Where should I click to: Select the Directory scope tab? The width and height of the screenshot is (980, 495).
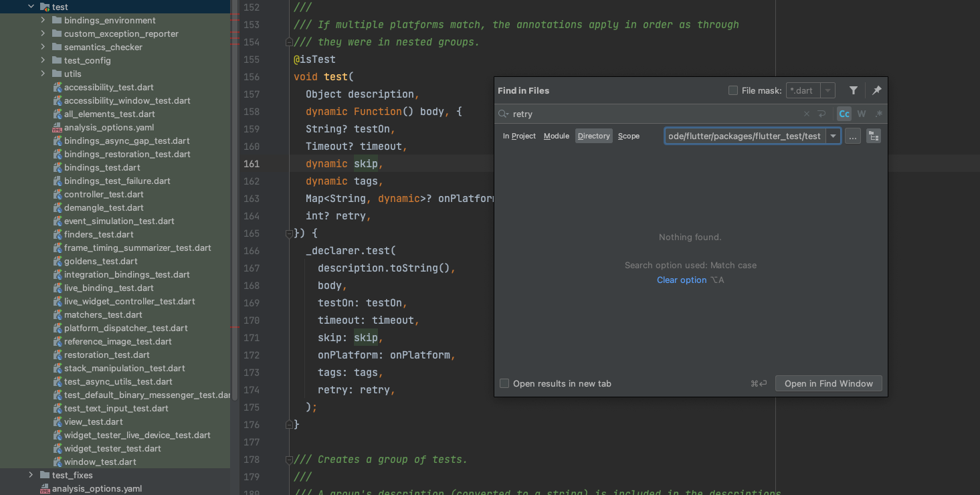(594, 136)
